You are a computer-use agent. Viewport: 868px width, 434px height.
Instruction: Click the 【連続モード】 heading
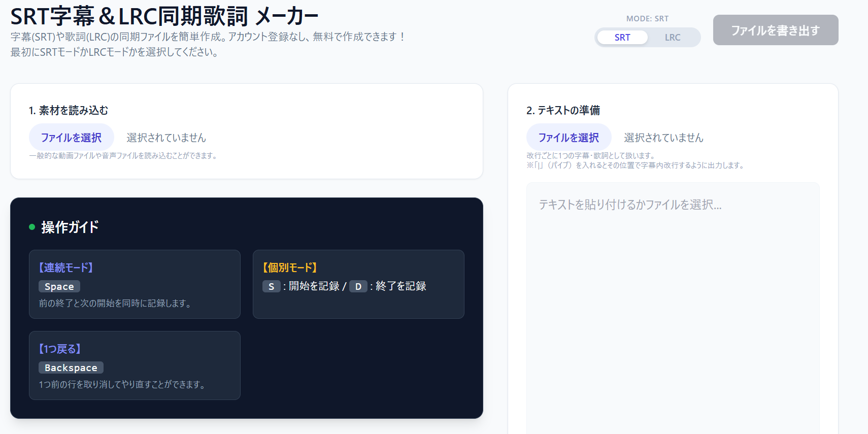click(66, 268)
